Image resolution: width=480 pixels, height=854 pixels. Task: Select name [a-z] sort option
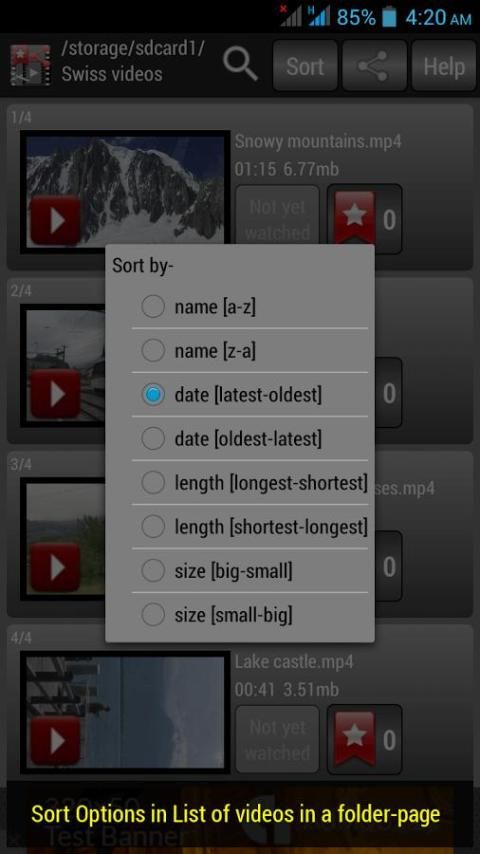coord(250,307)
